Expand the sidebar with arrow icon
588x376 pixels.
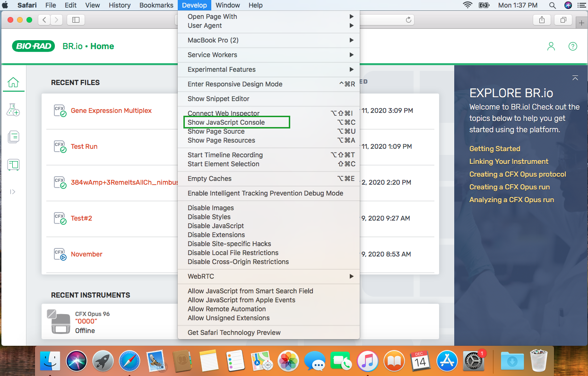[13, 192]
